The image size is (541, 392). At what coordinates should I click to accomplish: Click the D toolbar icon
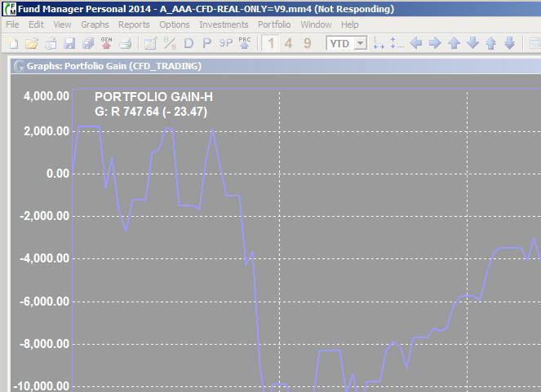(x=188, y=43)
